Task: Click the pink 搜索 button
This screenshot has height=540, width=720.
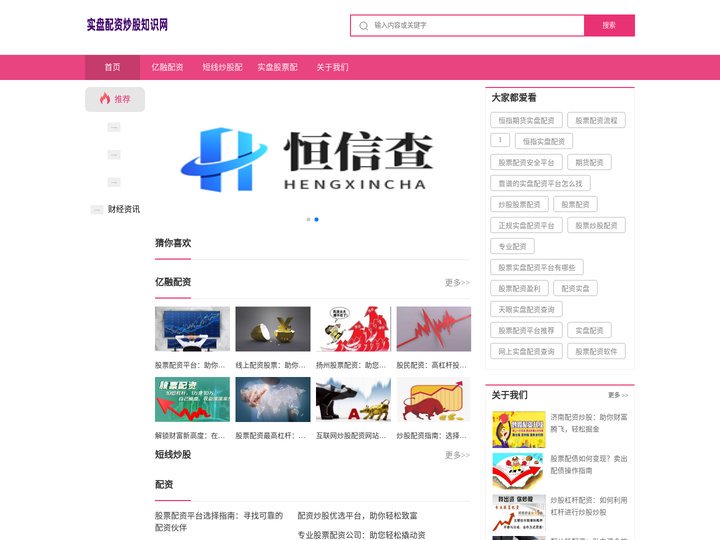Action: tap(609, 25)
